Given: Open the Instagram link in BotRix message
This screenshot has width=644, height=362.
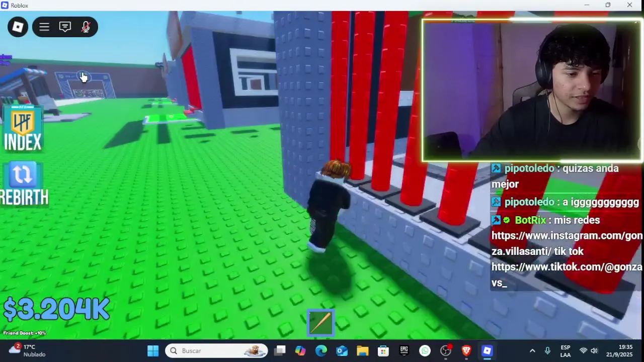Looking at the screenshot, I should point(567,243).
